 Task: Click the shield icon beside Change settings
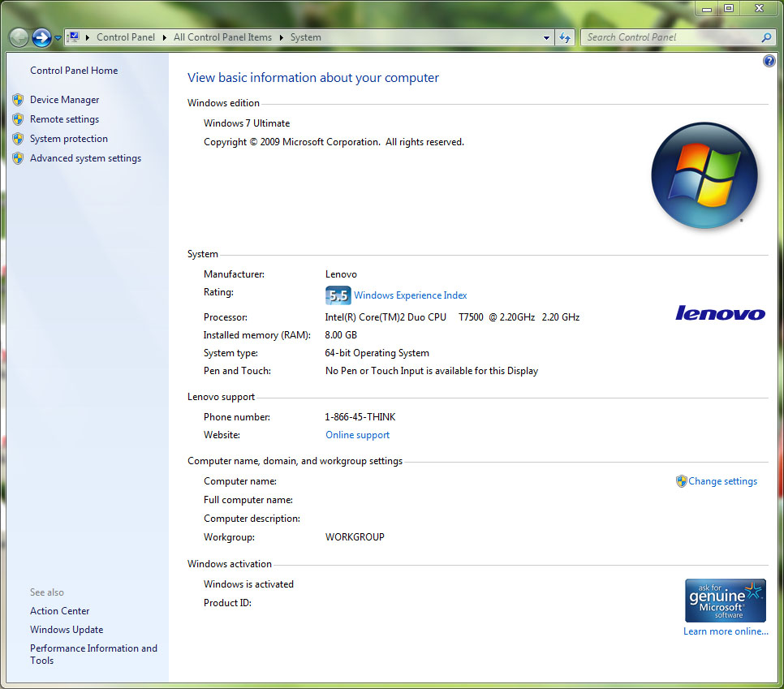(x=682, y=481)
